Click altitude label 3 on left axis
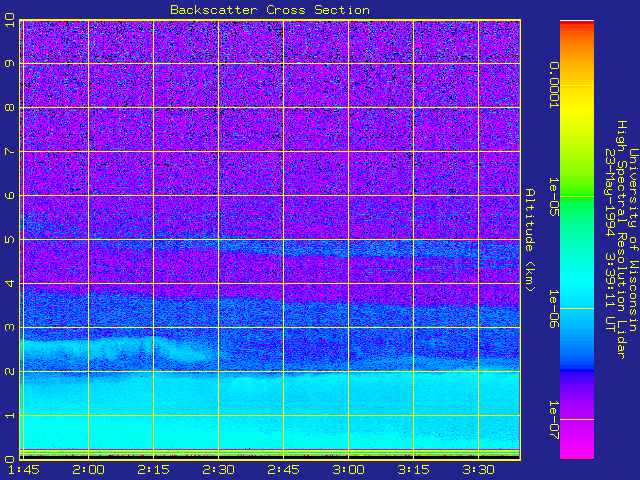 pos(9,327)
